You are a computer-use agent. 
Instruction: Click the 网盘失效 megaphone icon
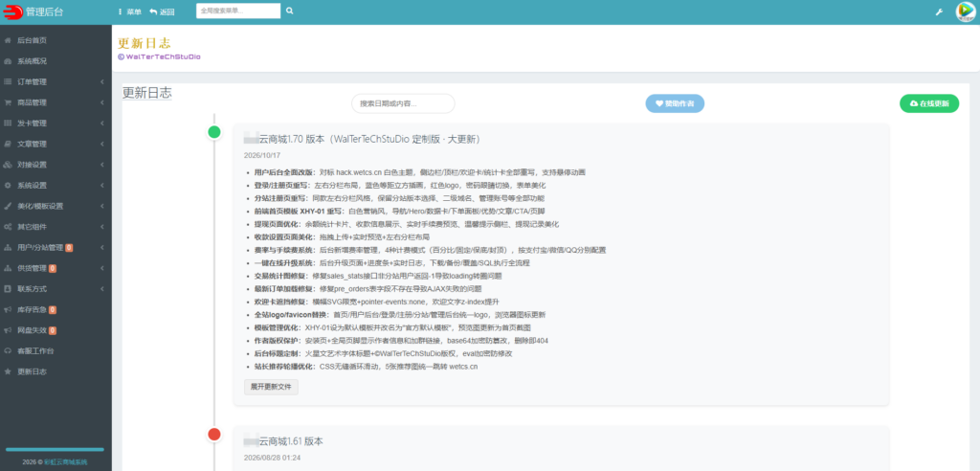coord(8,330)
